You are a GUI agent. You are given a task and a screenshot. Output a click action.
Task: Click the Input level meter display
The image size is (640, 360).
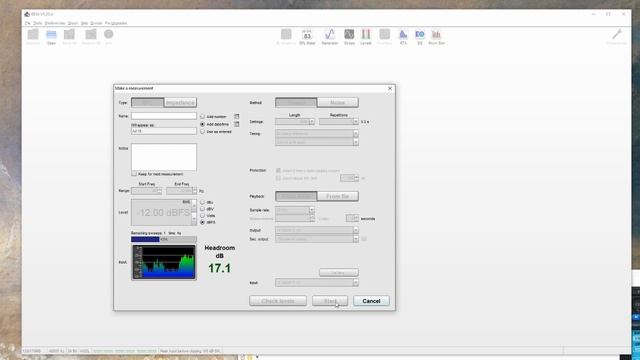point(164,262)
